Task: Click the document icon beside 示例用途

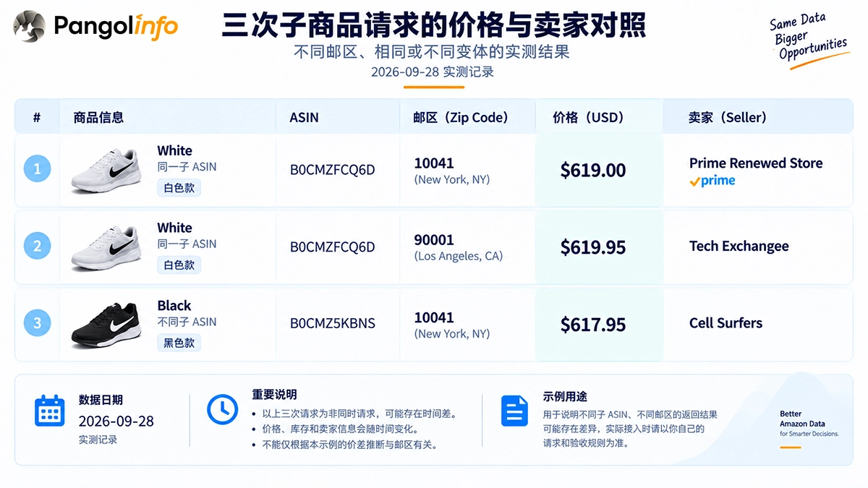Action: 514,410
